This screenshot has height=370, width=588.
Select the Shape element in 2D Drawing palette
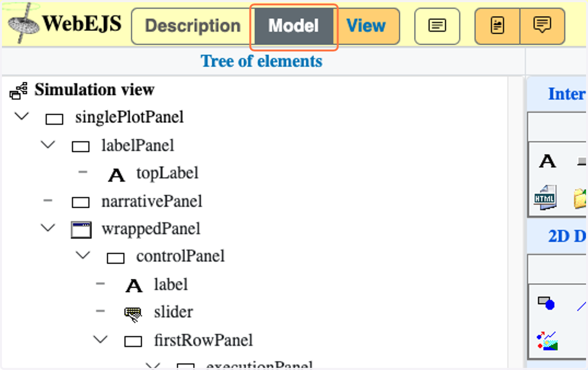[546, 303]
